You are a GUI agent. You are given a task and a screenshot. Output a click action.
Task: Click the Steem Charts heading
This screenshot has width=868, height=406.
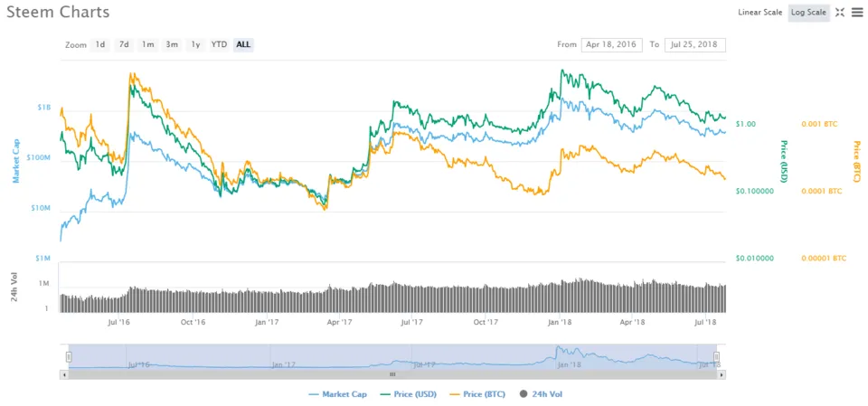tap(58, 12)
